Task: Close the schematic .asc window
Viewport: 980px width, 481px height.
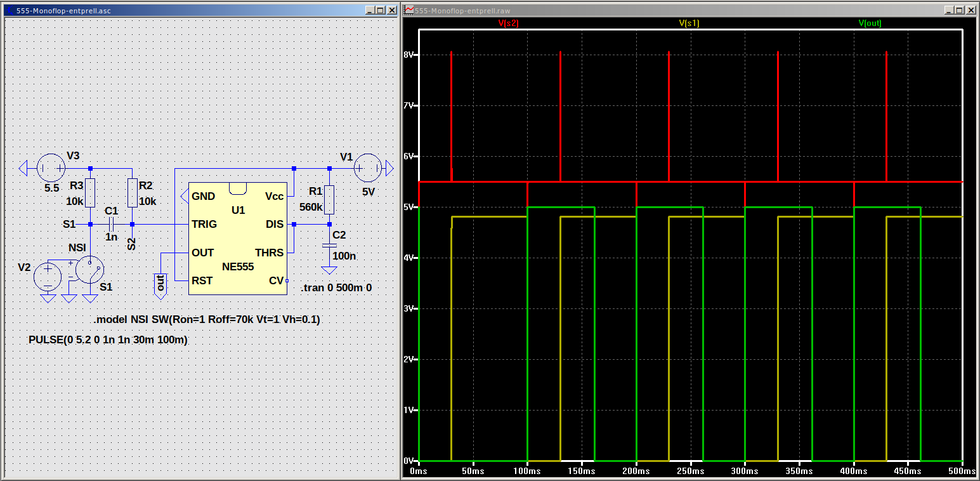Action: pos(391,10)
